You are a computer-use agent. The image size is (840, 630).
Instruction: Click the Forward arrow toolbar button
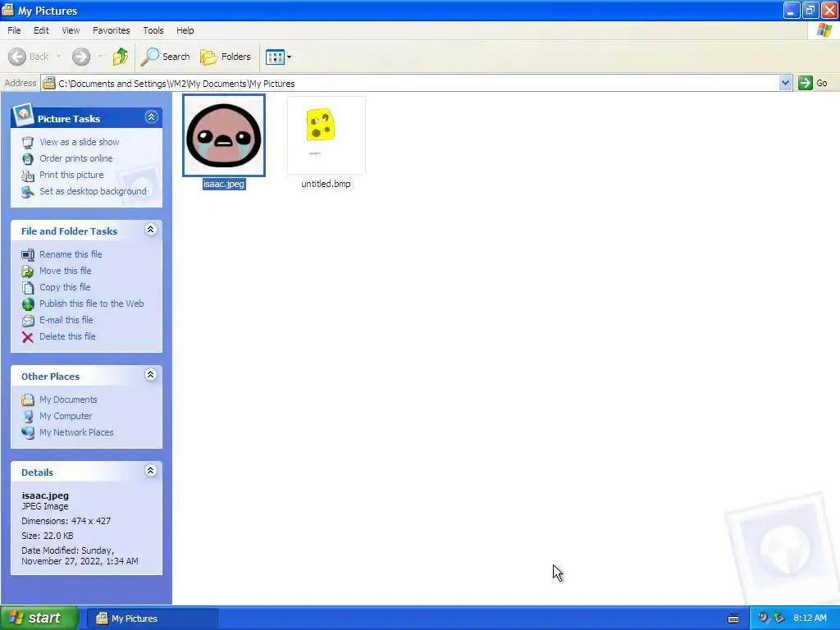coord(81,57)
